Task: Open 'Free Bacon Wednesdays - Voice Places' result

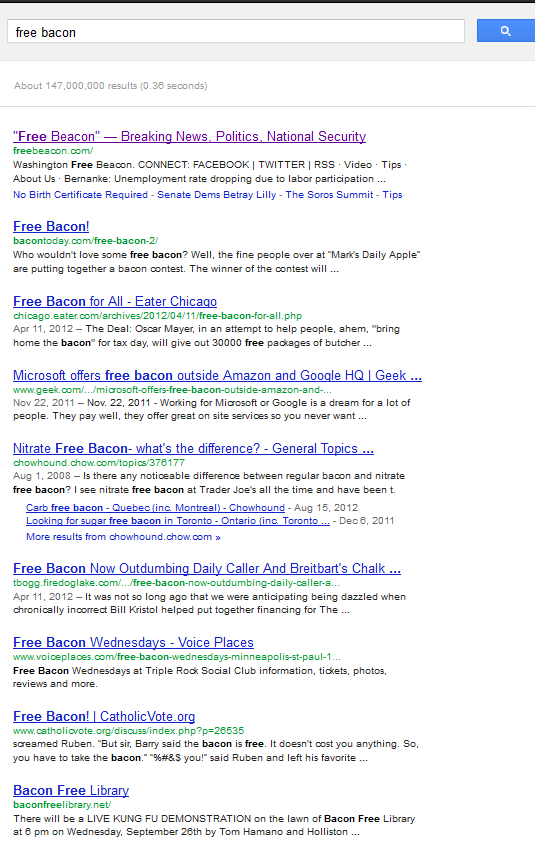Action: click(x=133, y=643)
